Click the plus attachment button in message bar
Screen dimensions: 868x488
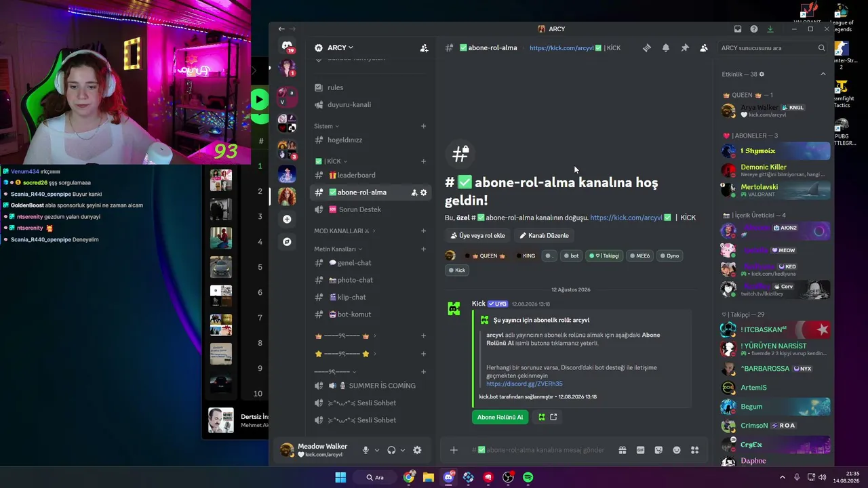click(x=454, y=450)
